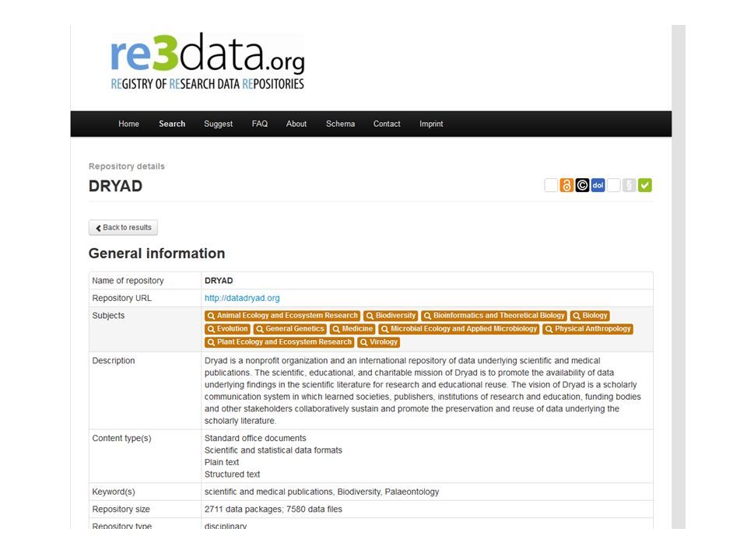Screen dimensions: 747x560
Task: Click the DRYAD value in the name row
Action: click(x=219, y=281)
